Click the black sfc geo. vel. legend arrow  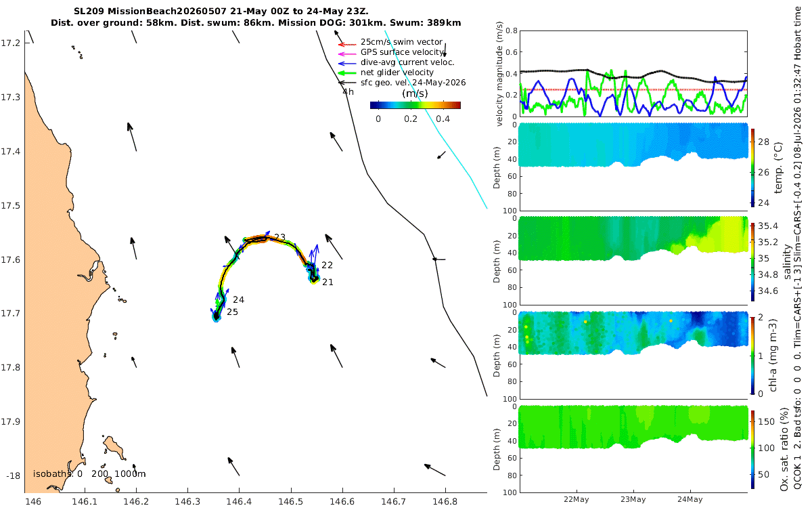[346, 83]
